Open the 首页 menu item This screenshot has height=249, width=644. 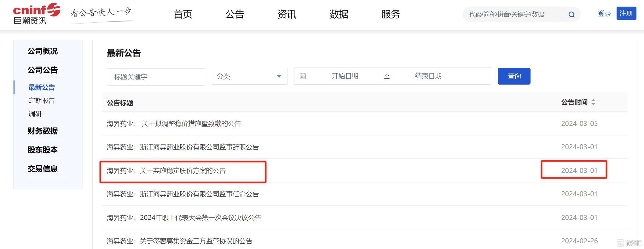point(183,14)
